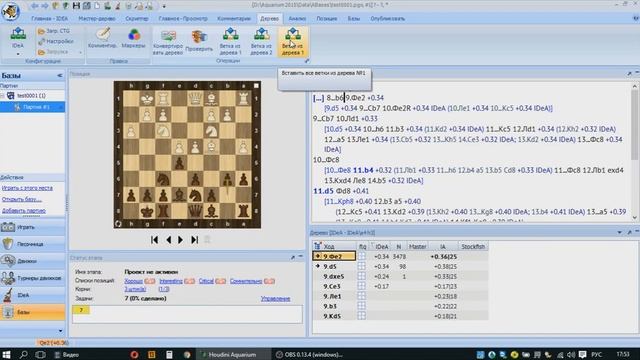Click the Проверить tree check icon
This screenshot has height=360, width=640.
[x=199, y=41]
